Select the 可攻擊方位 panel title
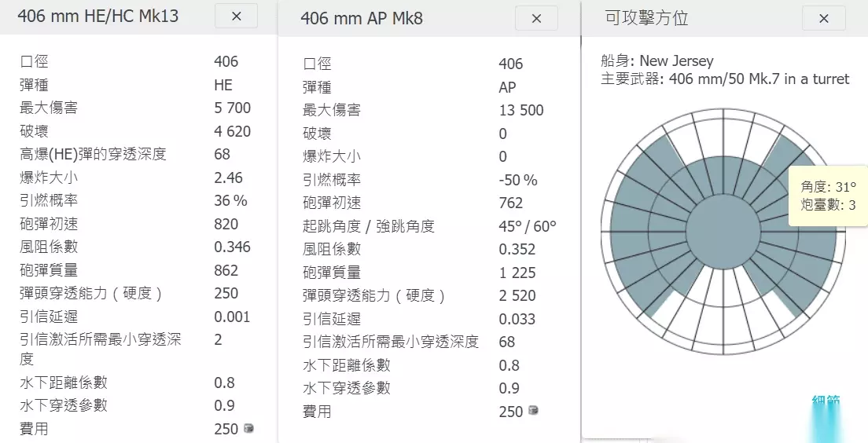The width and height of the screenshot is (868, 443). [646, 18]
